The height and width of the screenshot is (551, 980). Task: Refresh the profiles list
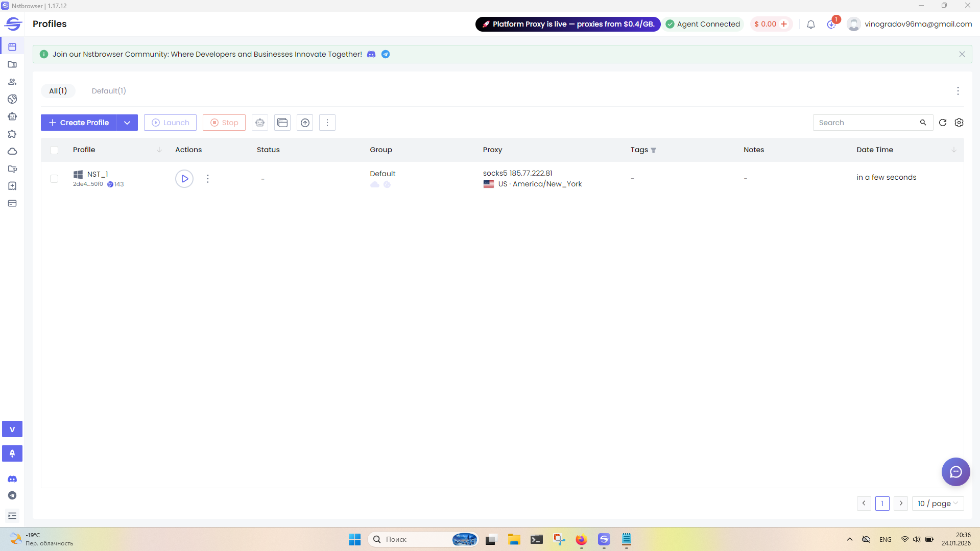click(943, 123)
